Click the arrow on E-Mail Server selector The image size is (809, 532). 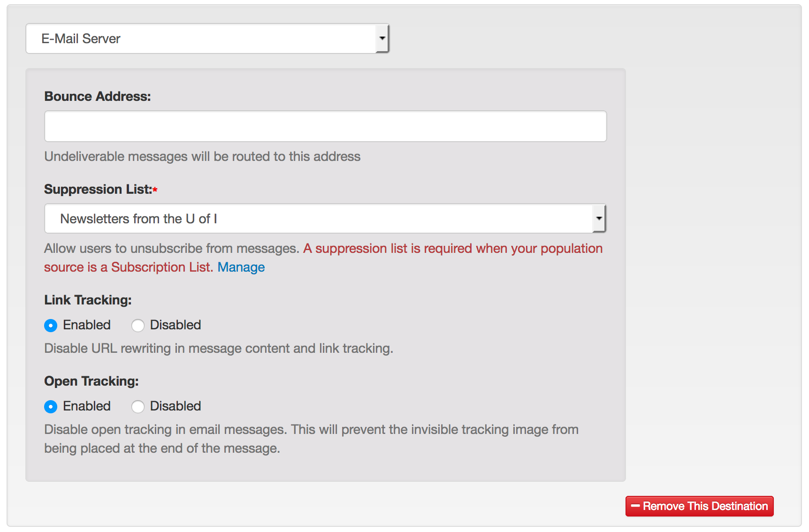[382, 38]
